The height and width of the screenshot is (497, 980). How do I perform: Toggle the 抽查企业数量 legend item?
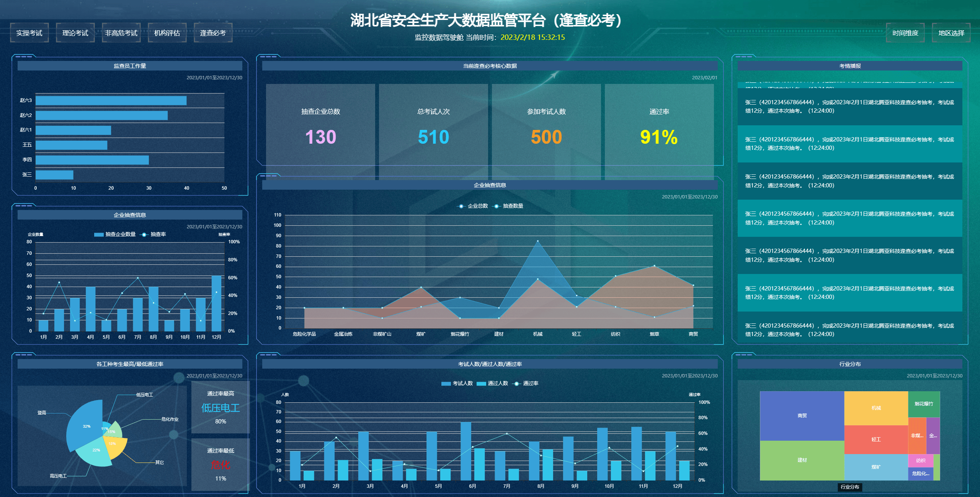click(115, 234)
